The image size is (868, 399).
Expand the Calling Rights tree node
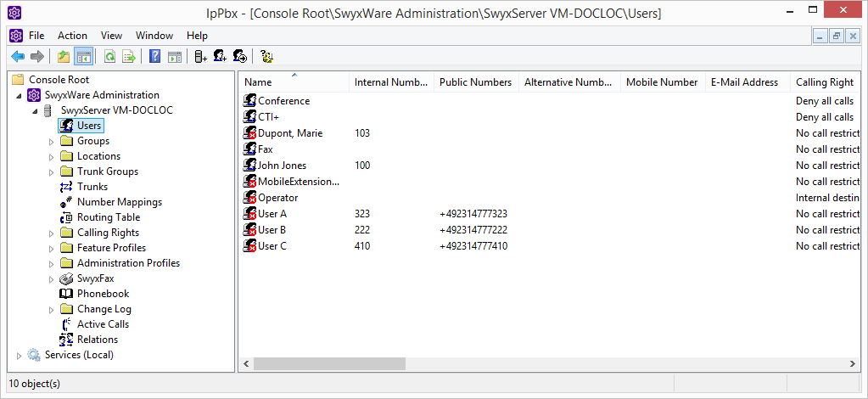[51, 233]
